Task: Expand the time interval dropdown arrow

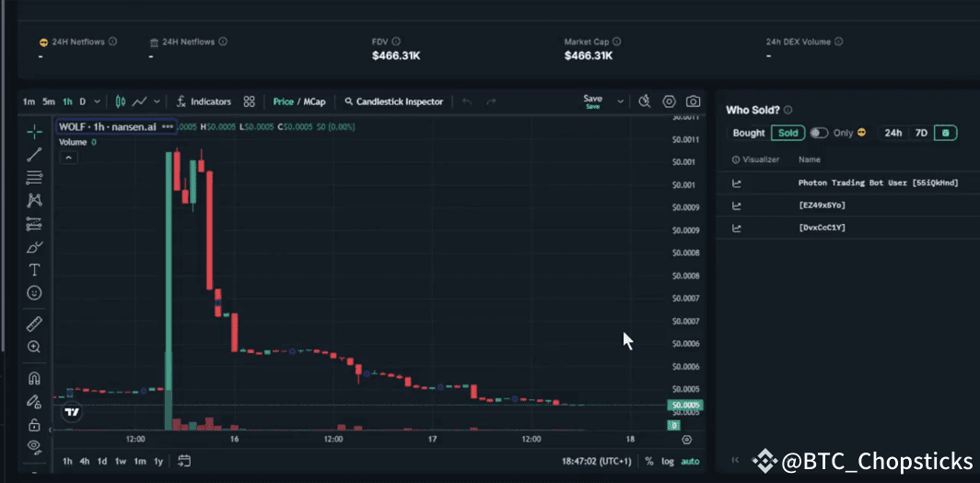Action: [x=96, y=101]
